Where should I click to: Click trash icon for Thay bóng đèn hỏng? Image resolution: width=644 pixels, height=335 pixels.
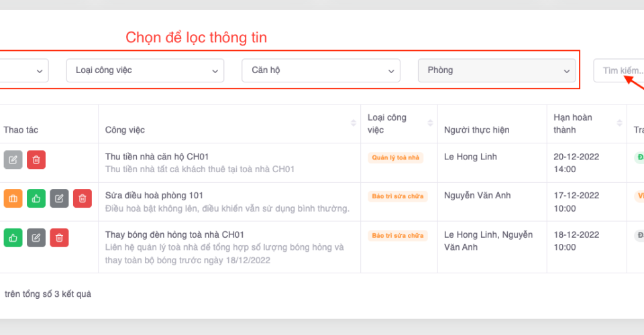pyautogui.click(x=59, y=237)
